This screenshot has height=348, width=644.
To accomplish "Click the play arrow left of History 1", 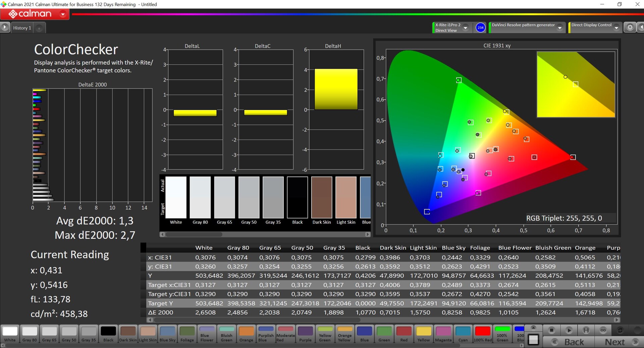I will 5,27.
